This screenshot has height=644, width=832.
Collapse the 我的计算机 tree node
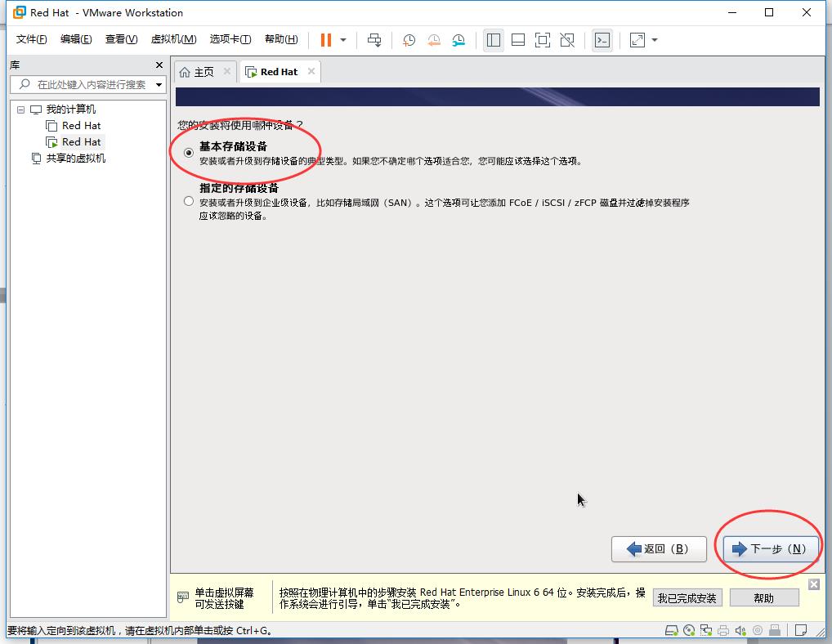[20, 110]
